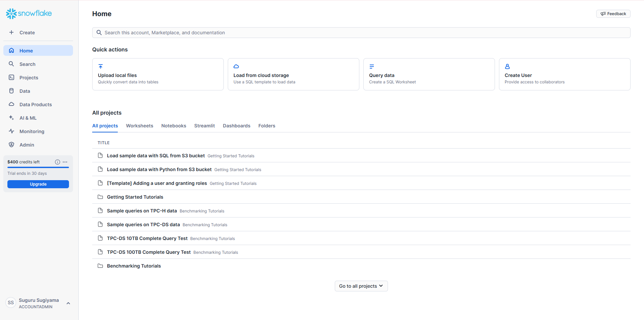Click the Benchmarking Tutorials folder icon
Viewport: 644px width, 320px height.
pyautogui.click(x=100, y=266)
